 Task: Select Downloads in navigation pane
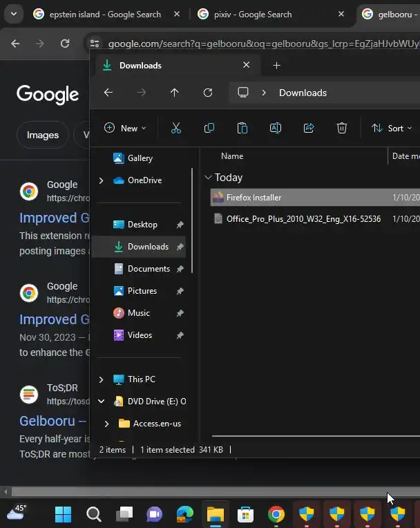(x=140, y=247)
